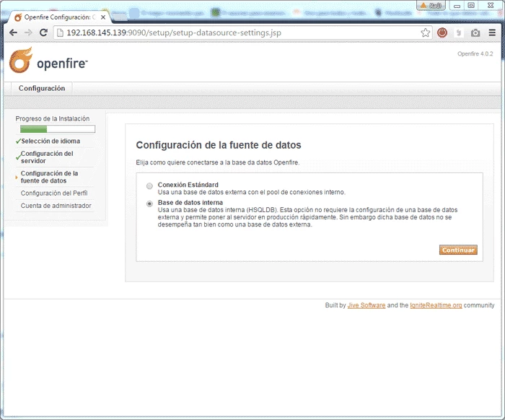Open the Configuración tab
Viewport: 505px width, 420px height.
42,88
